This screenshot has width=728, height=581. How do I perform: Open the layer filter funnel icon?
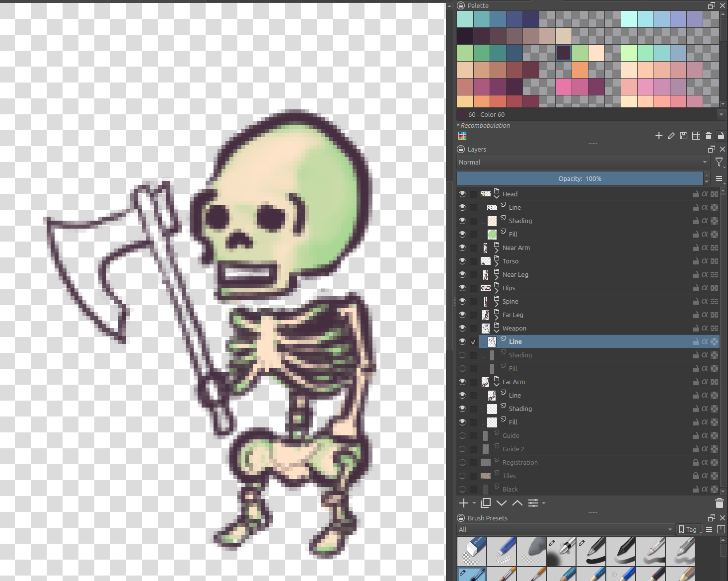click(719, 162)
